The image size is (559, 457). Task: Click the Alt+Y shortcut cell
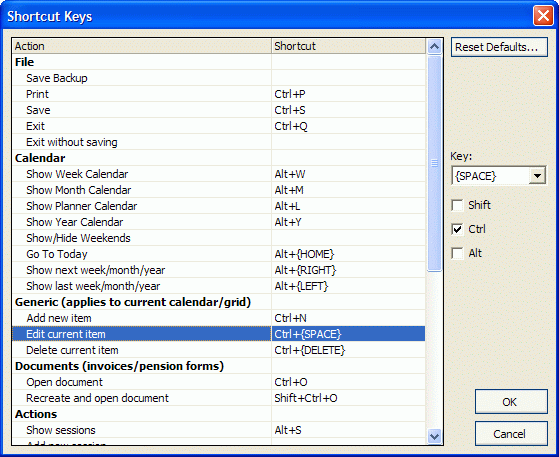pos(349,222)
